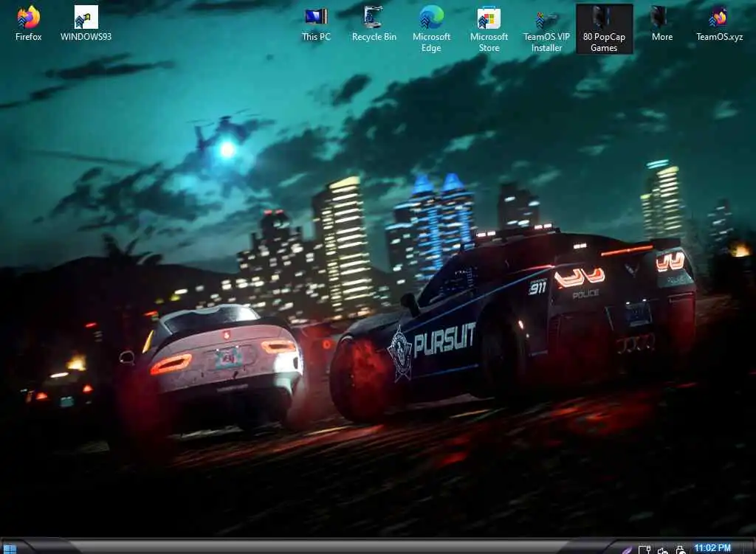Click the purple feather tray icon
756x554 pixels.
[x=626, y=550]
